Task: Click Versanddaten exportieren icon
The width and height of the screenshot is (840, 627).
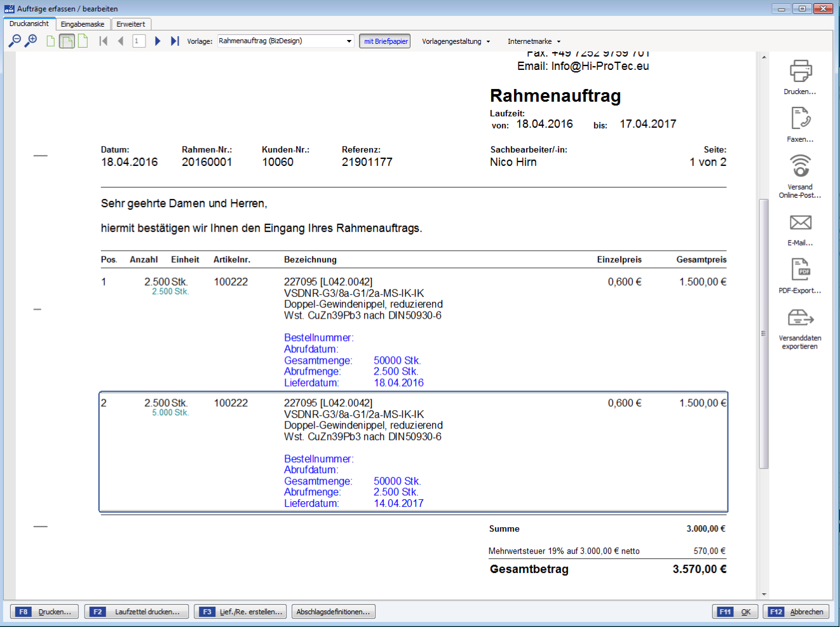Action: click(x=800, y=317)
